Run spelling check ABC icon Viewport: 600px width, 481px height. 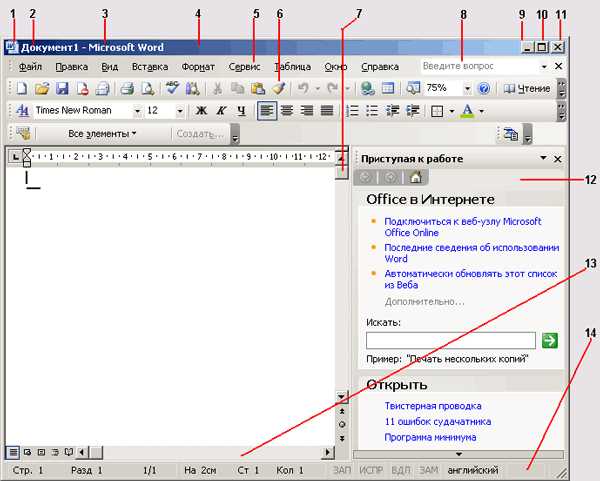(x=172, y=88)
